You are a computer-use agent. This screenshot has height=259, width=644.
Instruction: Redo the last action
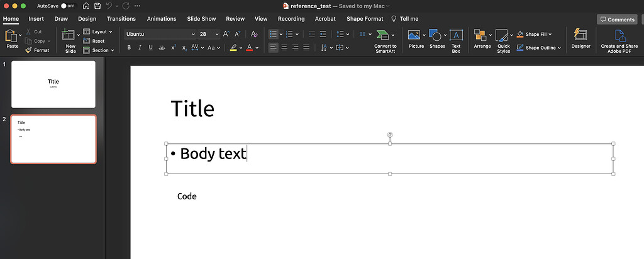click(126, 6)
